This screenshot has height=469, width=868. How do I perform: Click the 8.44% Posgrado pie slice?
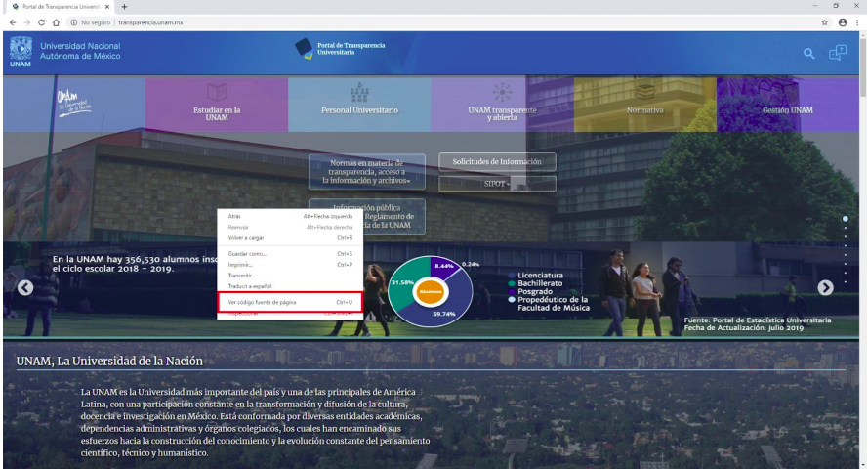[x=443, y=266]
